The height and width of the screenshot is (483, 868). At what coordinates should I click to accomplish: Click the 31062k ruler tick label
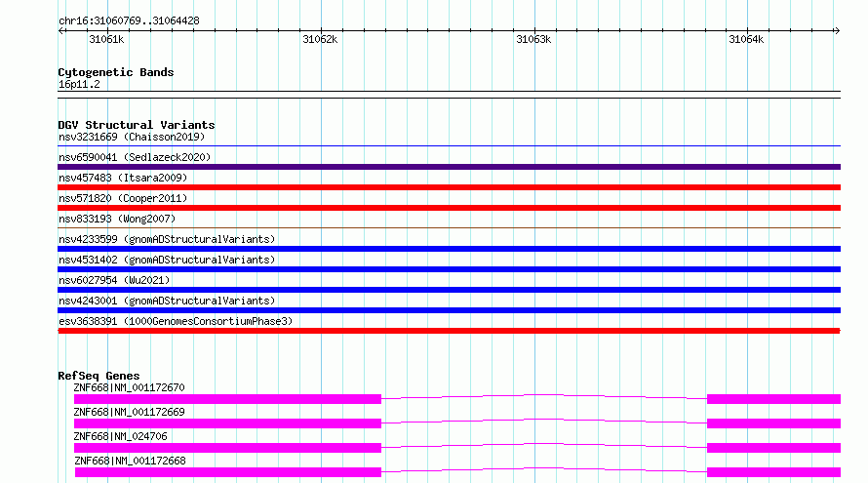point(320,39)
